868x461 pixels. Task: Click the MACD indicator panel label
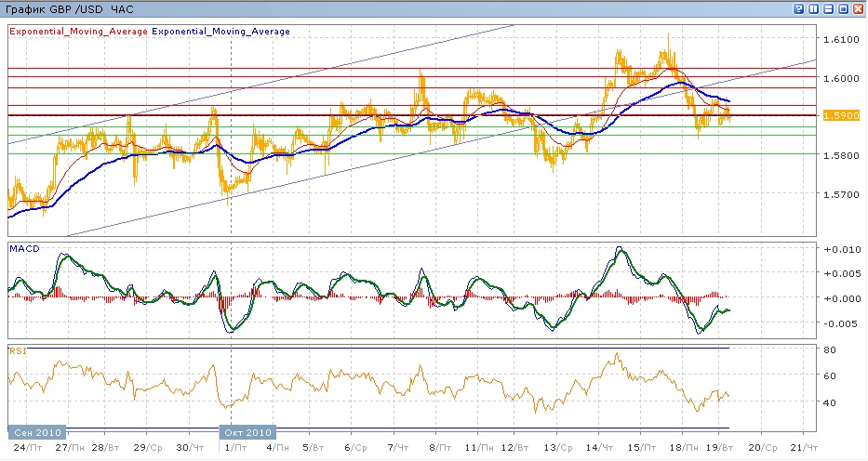22,249
